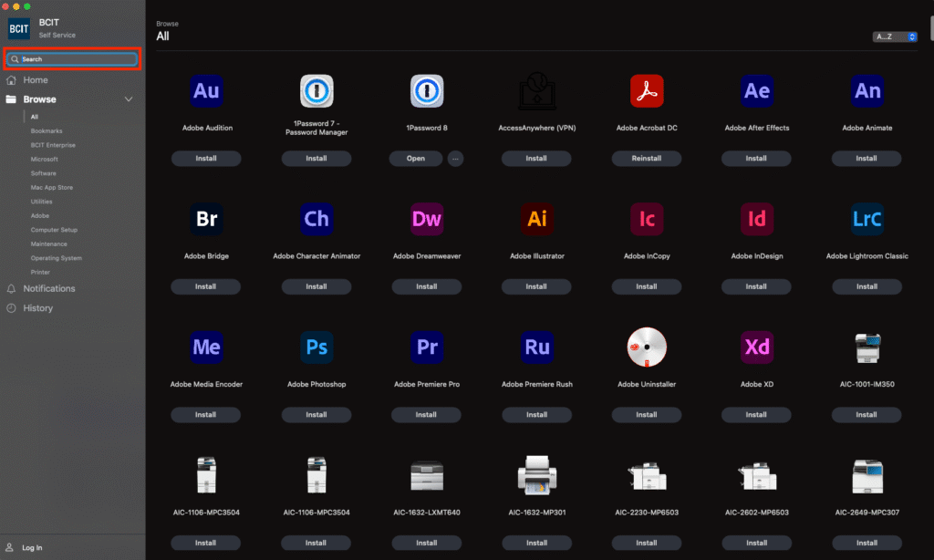Select the 1Password 8 app icon
The height and width of the screenshot is (560, 934).
(x=427, y=91)
